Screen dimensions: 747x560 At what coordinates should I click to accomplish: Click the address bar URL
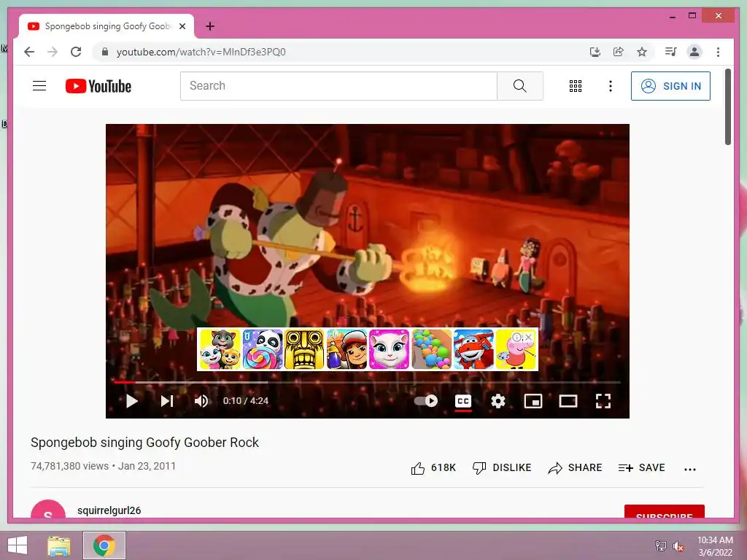(201, 52)
